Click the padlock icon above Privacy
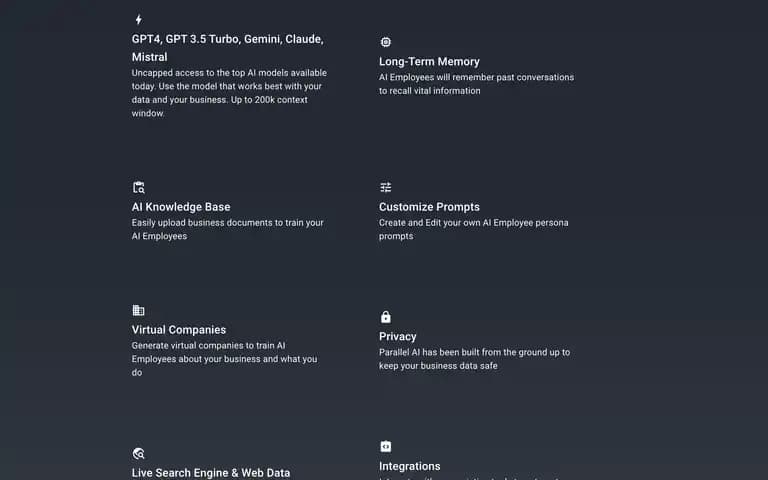Image resolution: width=768 pixels, height=480 pixels. 386,317
